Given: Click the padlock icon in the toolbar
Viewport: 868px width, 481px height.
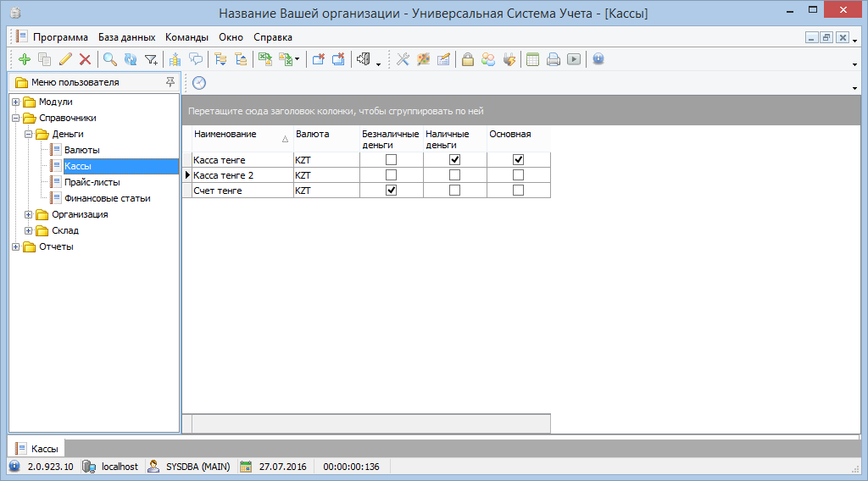Looking at the screenshot, I should coord(467,59).
